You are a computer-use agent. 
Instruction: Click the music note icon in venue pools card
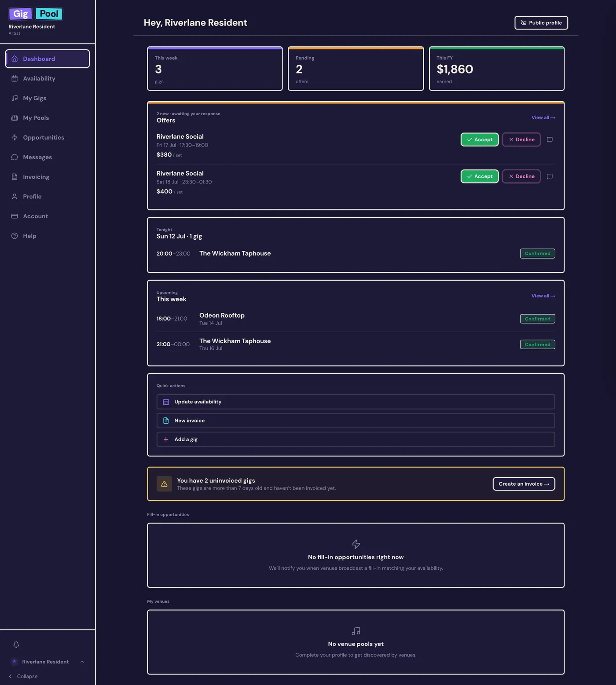[356, 631]
